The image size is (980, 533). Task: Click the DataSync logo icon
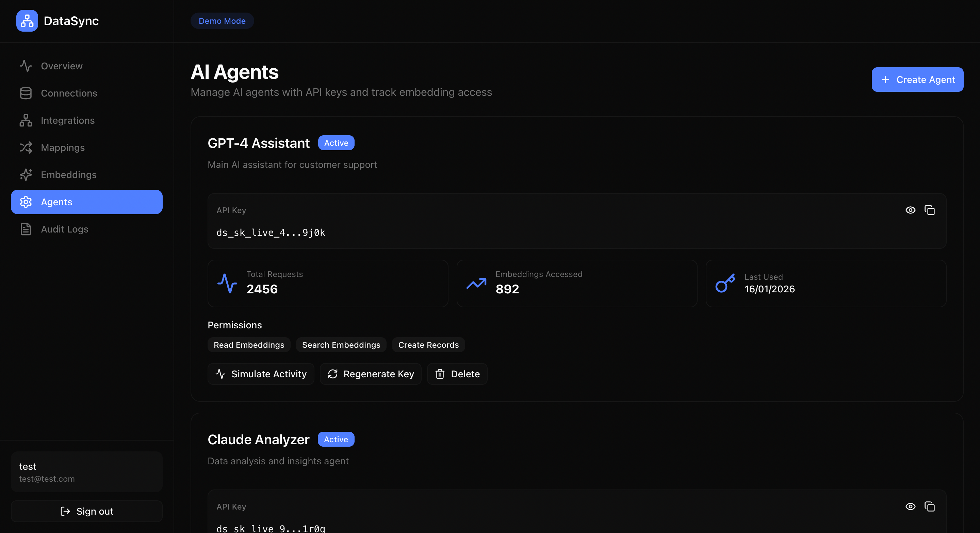point(27,21)
